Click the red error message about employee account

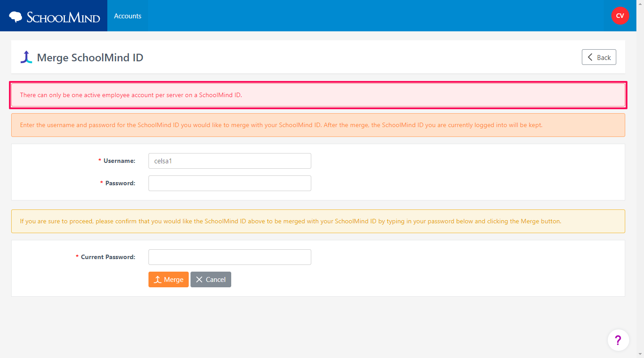coord(131,95)
